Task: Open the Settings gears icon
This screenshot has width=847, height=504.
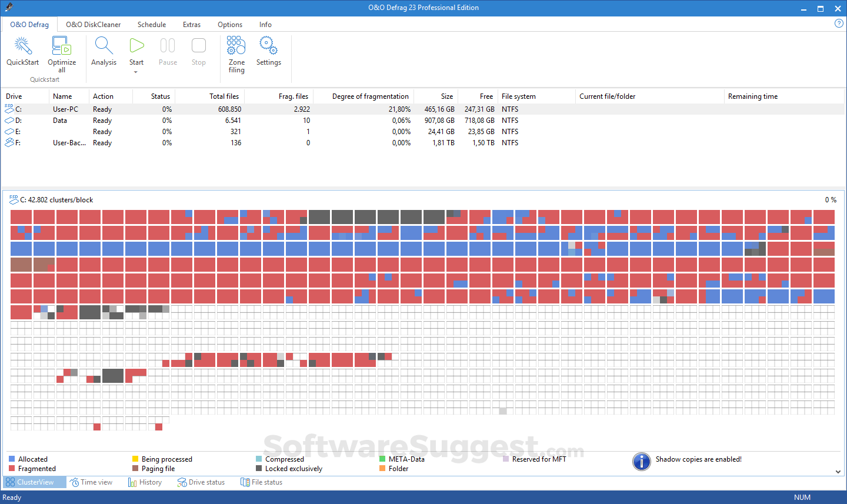Action: click(268, 45)
